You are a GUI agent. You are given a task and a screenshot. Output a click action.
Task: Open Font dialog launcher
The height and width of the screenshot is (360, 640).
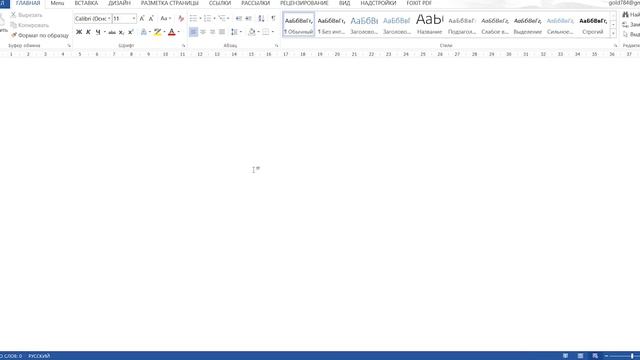(x=183, y=46)
